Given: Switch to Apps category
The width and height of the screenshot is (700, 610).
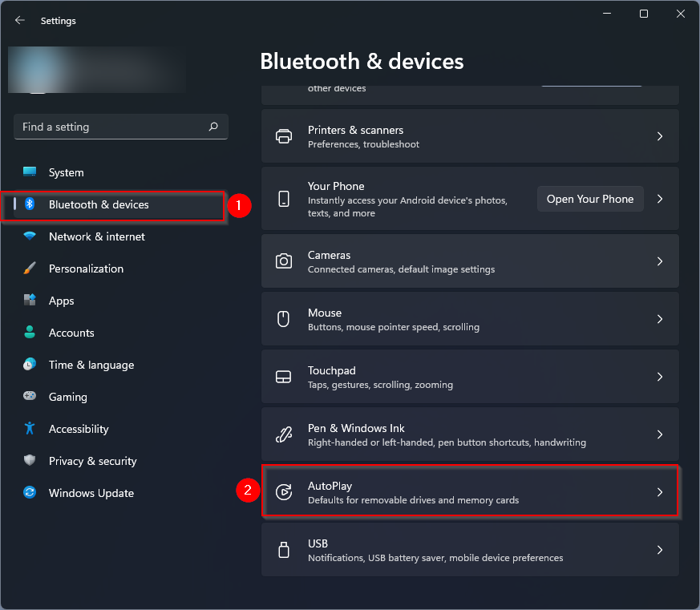Looking at the screenshot, I should pos(120,301).
